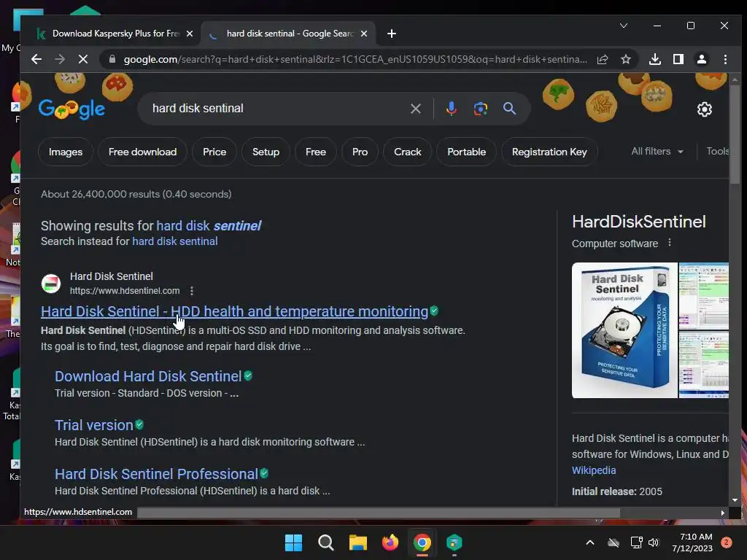747x560 pixels.
Task: Close the Kaspersky tab
Action: (190, 34)
